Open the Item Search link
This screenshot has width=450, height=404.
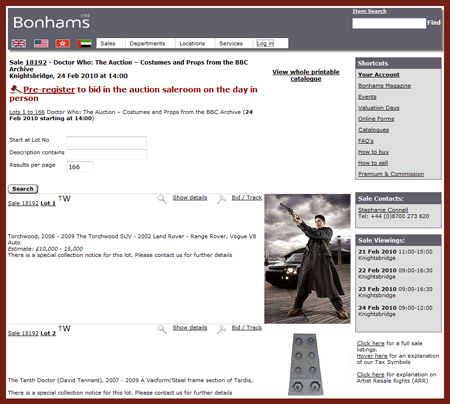click(369, 11)
